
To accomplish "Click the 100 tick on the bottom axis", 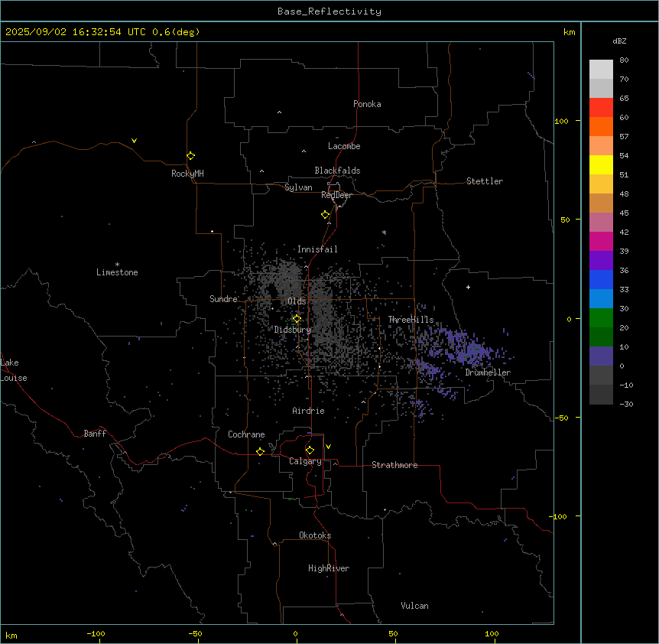I will (492, 633).
